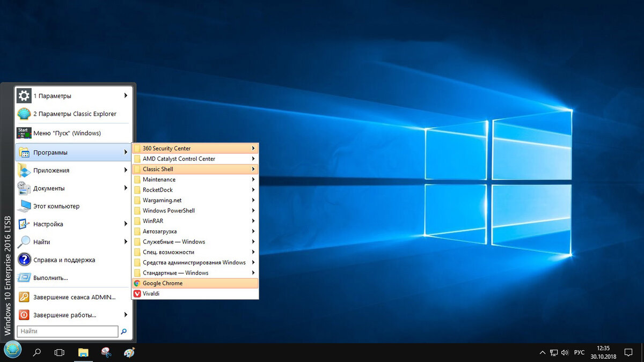
Task: Click the Classic Shell start button
Action: tap(12, 350)
